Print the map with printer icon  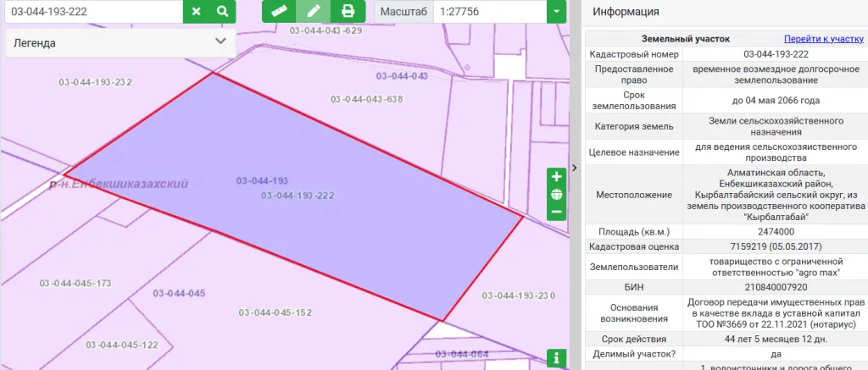coord(347,11)
